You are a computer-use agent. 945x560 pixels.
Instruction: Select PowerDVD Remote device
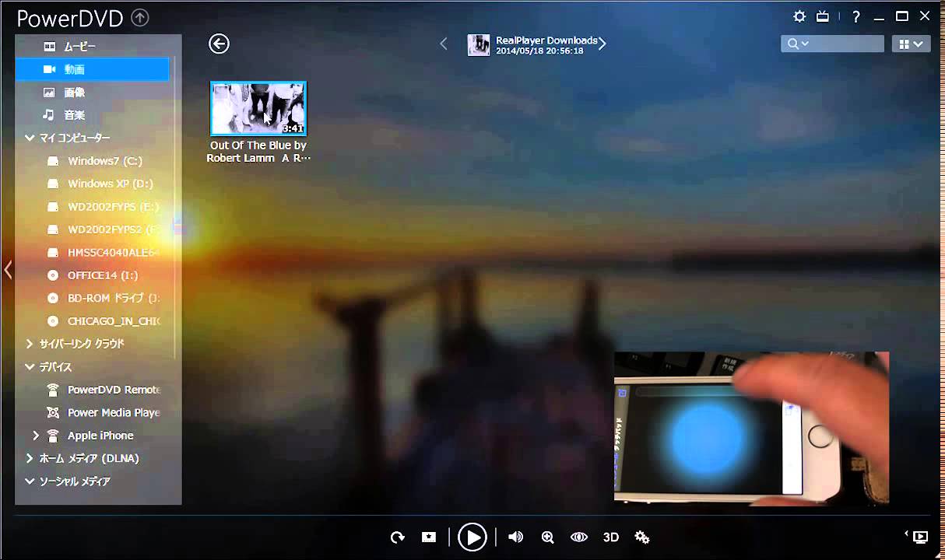point(113,390)
